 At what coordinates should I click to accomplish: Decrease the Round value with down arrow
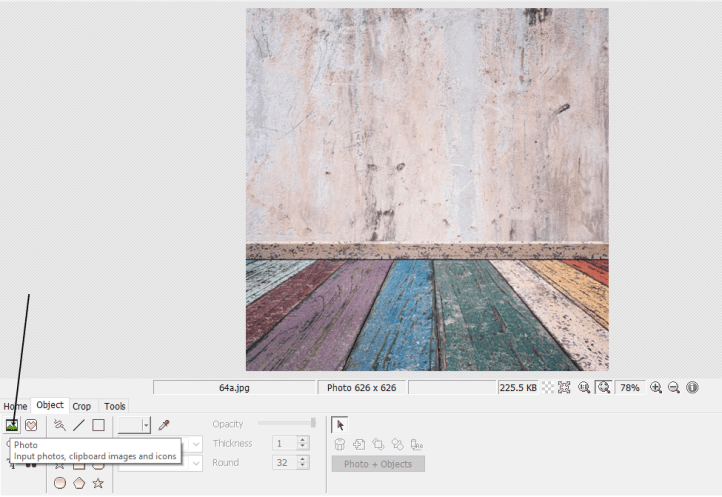point(303,467)
